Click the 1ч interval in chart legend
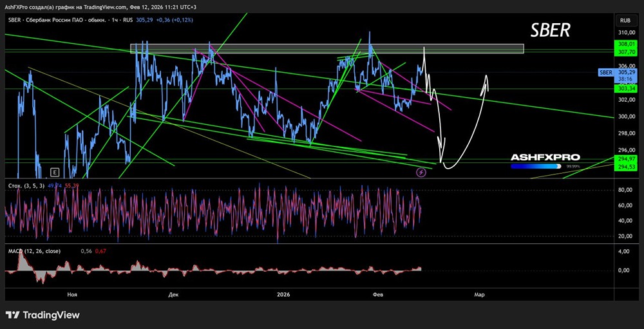 (115, 20)
